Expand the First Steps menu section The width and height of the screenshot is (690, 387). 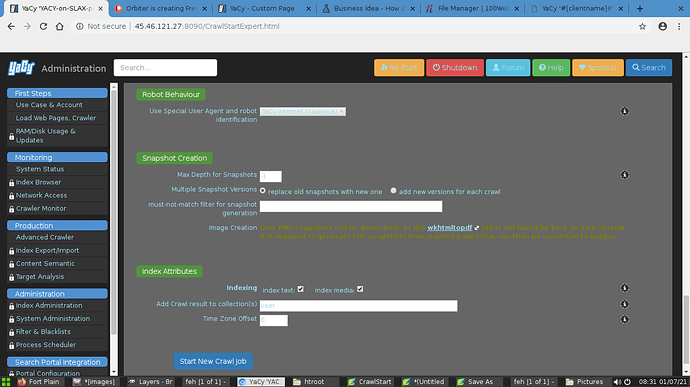click(57, 93)
